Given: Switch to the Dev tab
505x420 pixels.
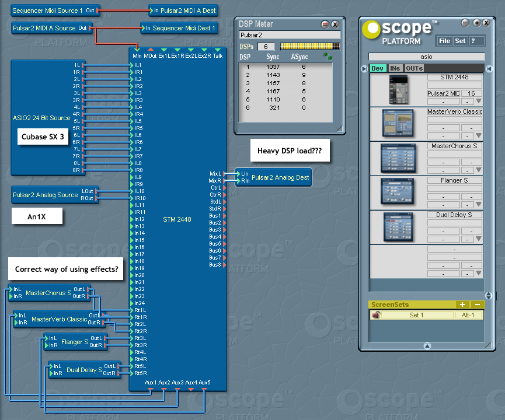Looking at the screenshot, I should (377, 68).
